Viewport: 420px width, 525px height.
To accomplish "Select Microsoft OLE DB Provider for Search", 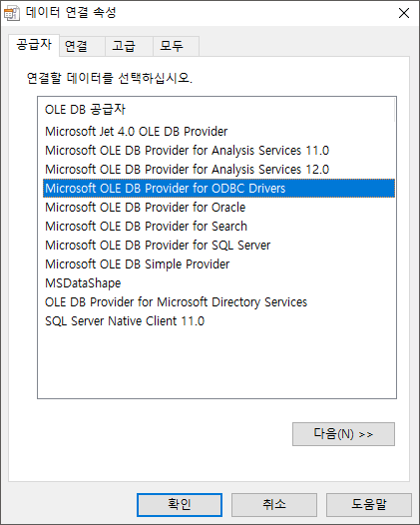I will coord(218,226).
